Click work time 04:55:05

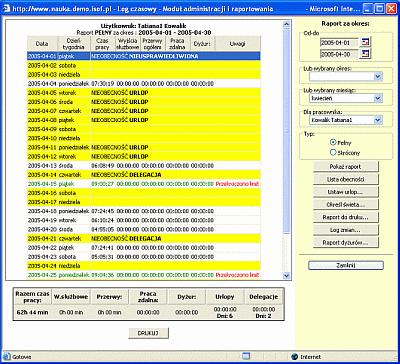coord(103,229)
